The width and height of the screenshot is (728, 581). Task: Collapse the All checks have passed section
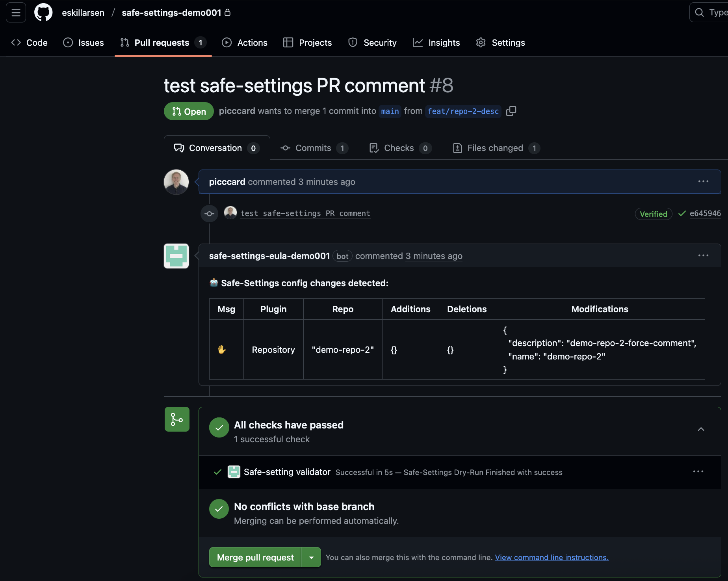coord(701,429)
